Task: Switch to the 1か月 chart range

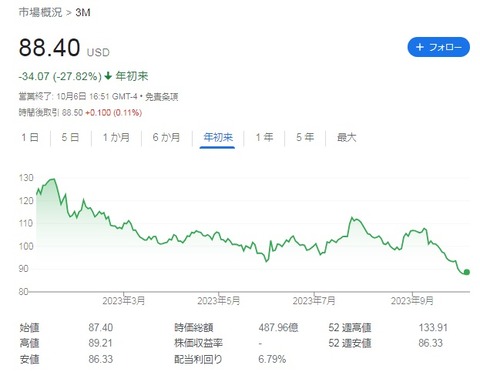Action: point(116,137)
